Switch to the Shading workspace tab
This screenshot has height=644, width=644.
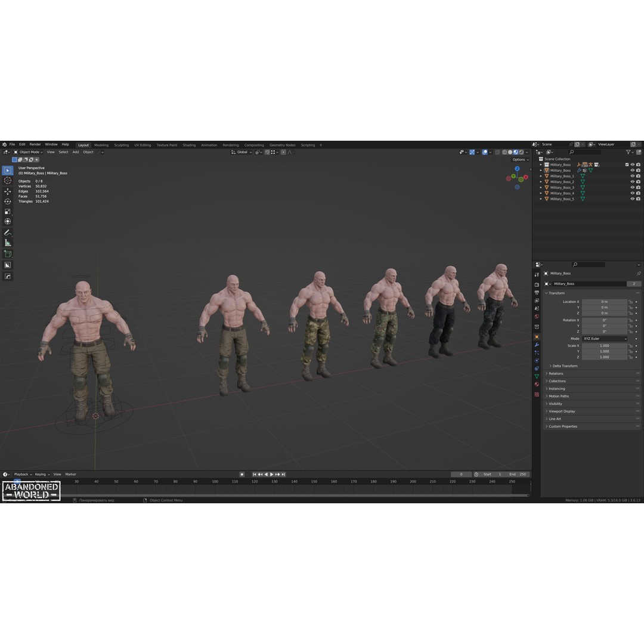(x=190, y=145)
